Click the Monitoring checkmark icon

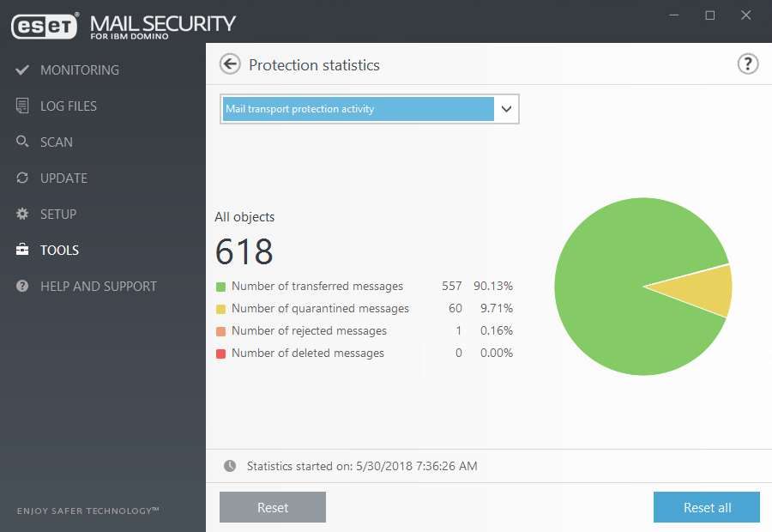tap(22, 70)
